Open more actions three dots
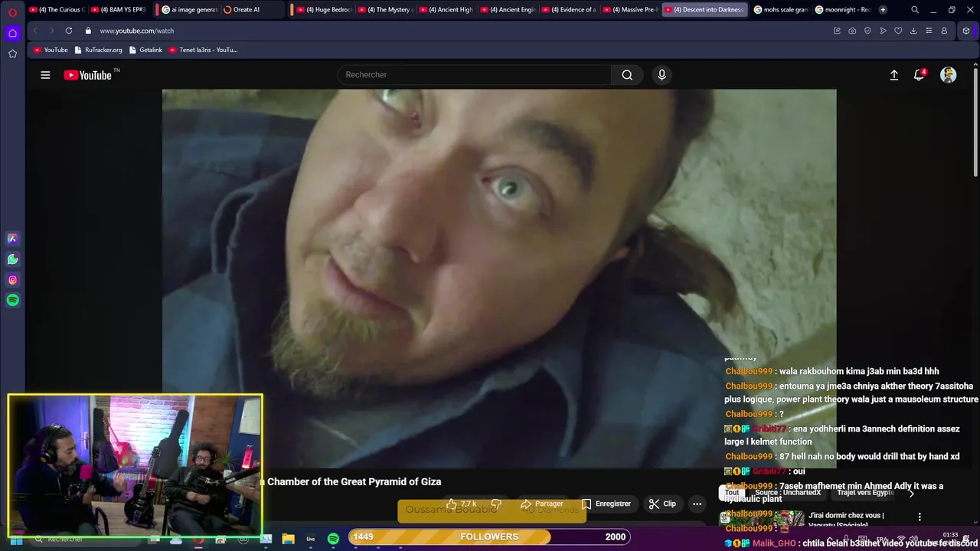Image resolution: width=980 pixels, height=551 pixels. (697, 504)
